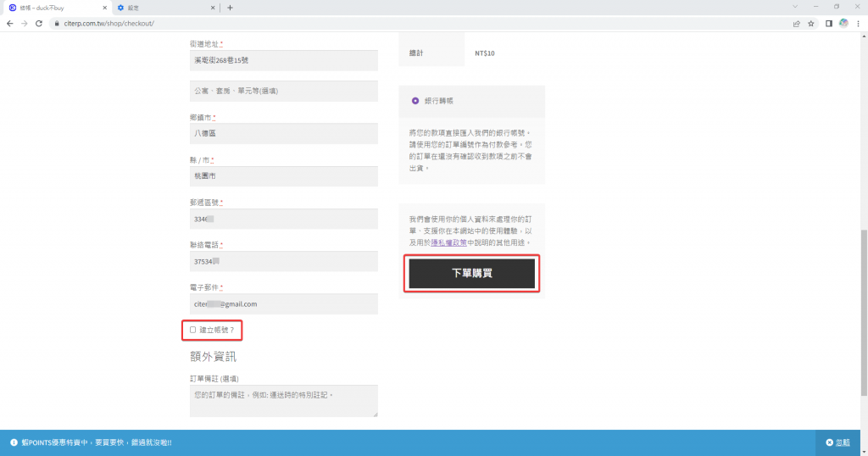Click the share page icon
The image size is (868, 456).
pos(796,23)
